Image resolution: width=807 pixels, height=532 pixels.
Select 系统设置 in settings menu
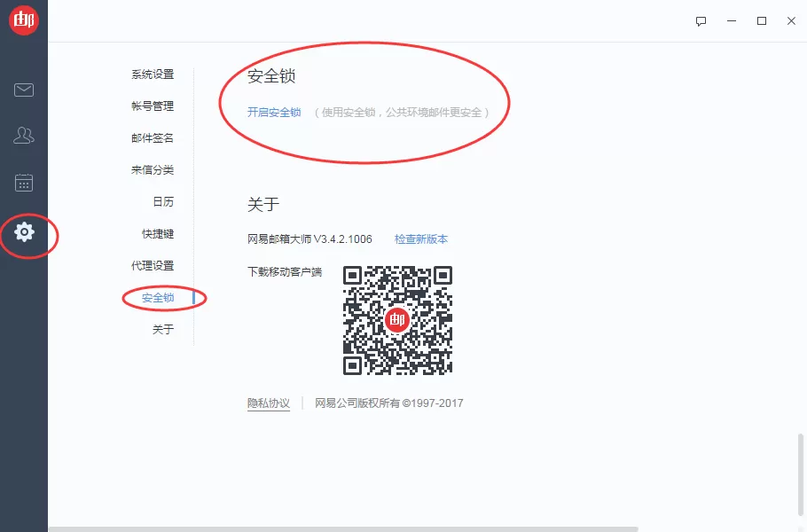[153, 74]
